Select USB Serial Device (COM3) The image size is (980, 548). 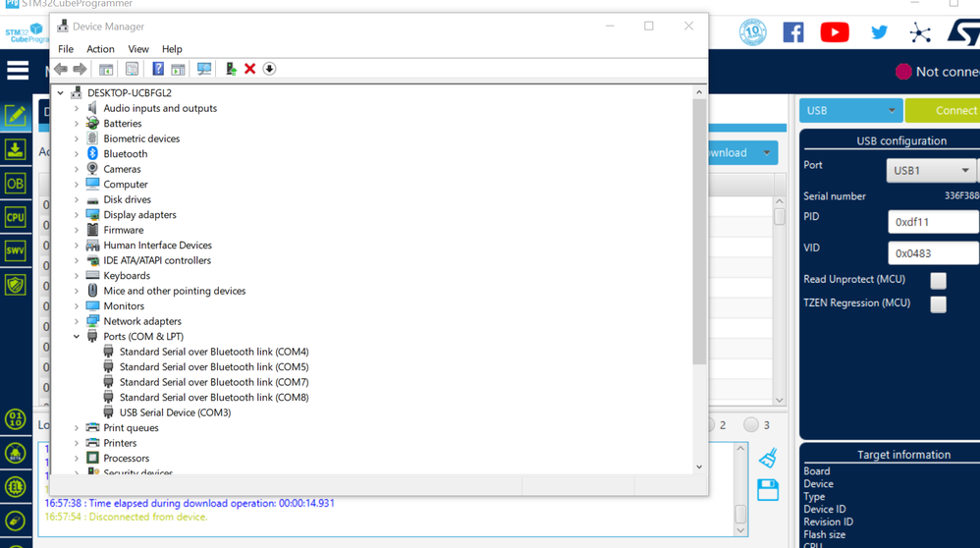(175, 412)
